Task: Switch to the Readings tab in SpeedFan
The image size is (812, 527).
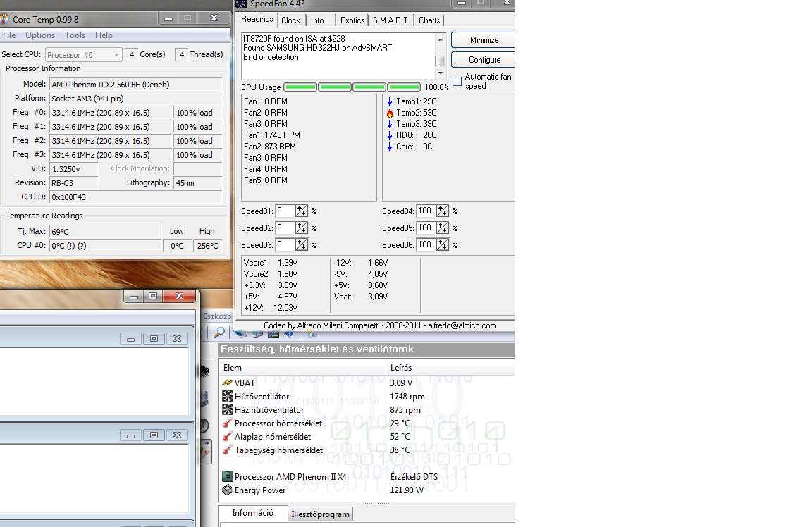Action: point(257,19)
